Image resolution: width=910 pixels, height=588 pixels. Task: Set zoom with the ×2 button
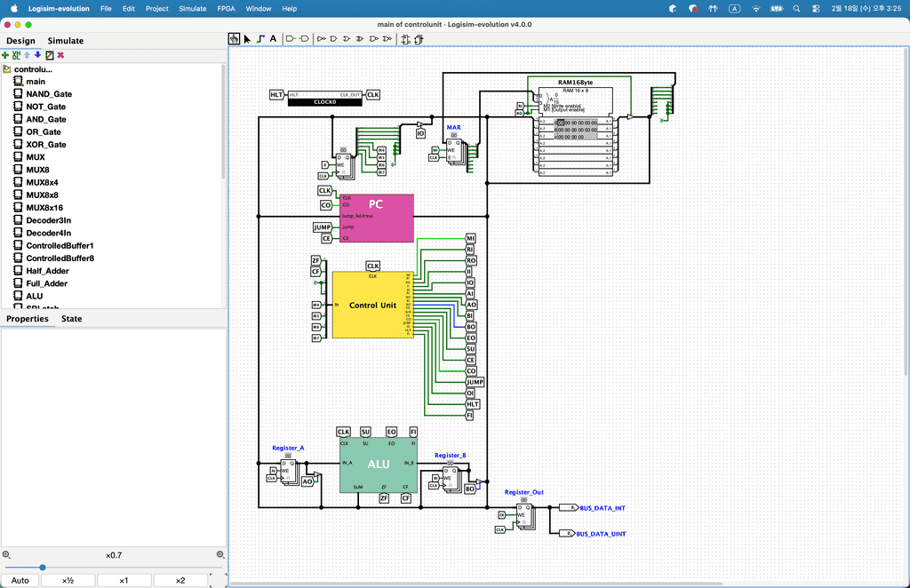pos(180,581)
